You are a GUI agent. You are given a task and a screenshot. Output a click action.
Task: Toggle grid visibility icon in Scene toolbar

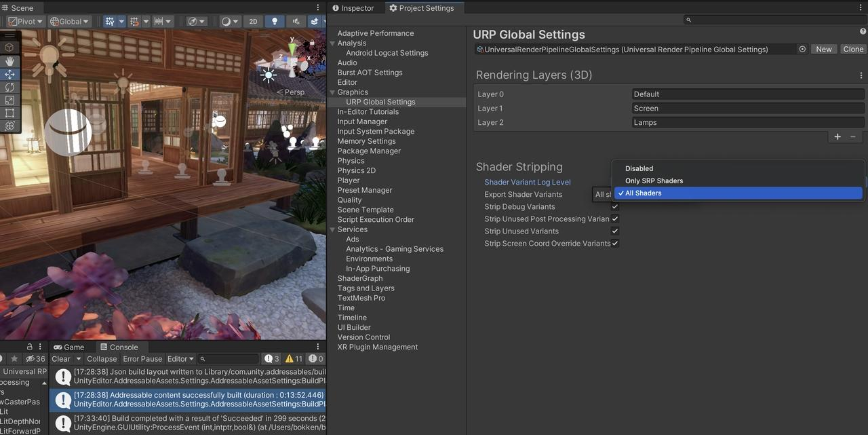tap(110, 22)
